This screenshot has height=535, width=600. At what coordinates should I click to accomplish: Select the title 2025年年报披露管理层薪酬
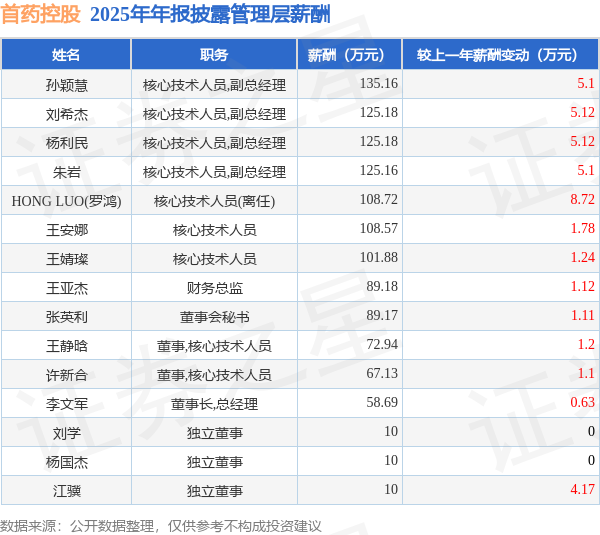coord(210,15)
